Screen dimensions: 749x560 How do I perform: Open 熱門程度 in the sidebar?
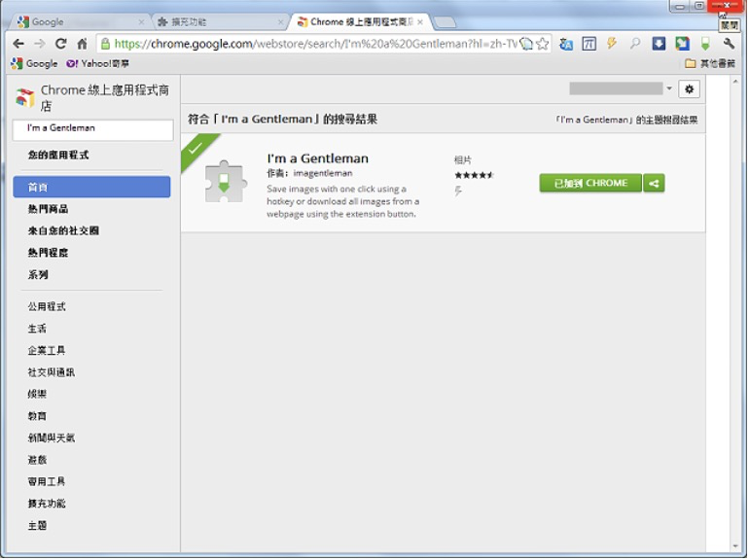coord(48,253)
